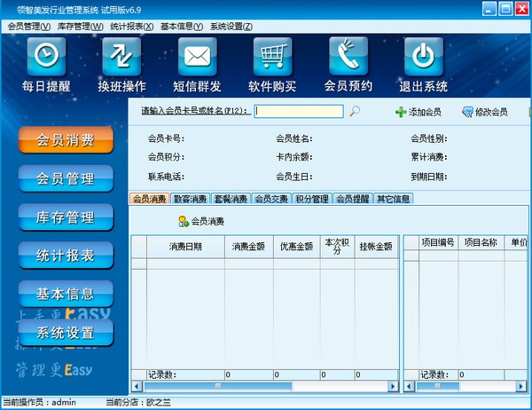Open the 会员预约 phone icon

pos(348,57)
